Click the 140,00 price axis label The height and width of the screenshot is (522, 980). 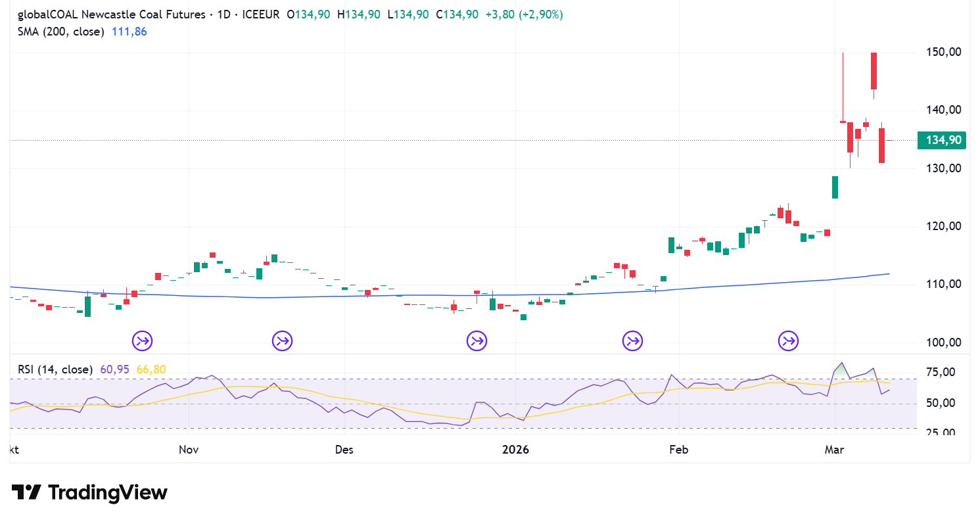(945, 110)
